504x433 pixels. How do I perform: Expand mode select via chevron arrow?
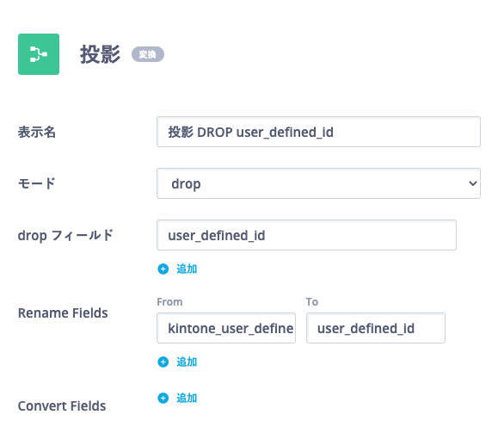[472, 183]
